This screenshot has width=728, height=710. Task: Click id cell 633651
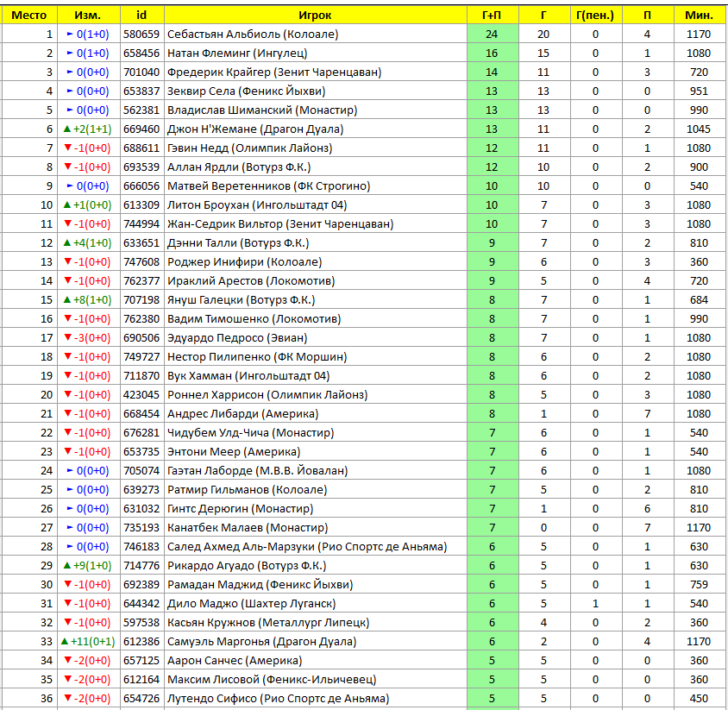point(141,243)
